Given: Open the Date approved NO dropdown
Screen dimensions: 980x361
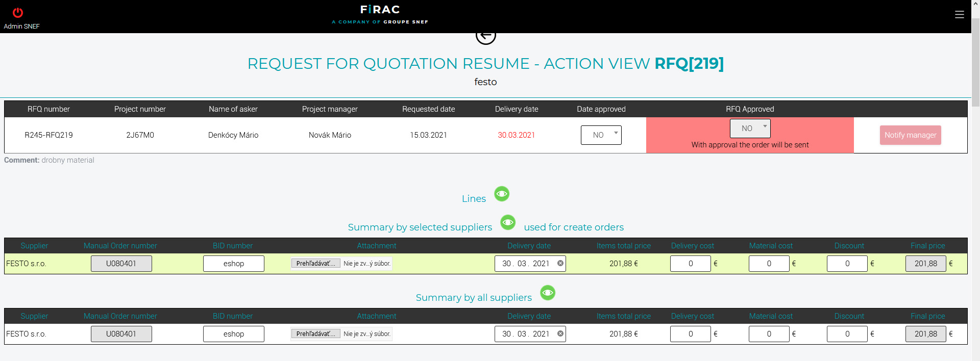Looking at the screenshot, I should coord(601,135).
